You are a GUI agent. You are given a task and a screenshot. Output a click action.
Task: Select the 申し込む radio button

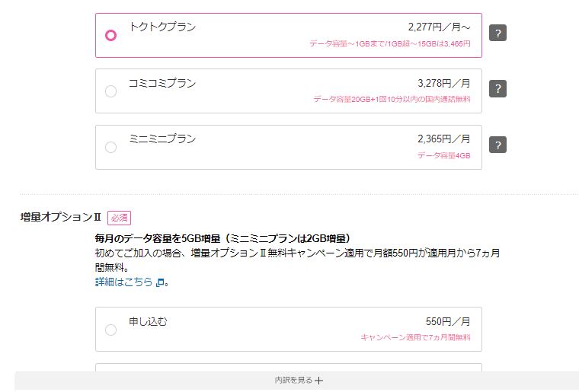[110, 330]
